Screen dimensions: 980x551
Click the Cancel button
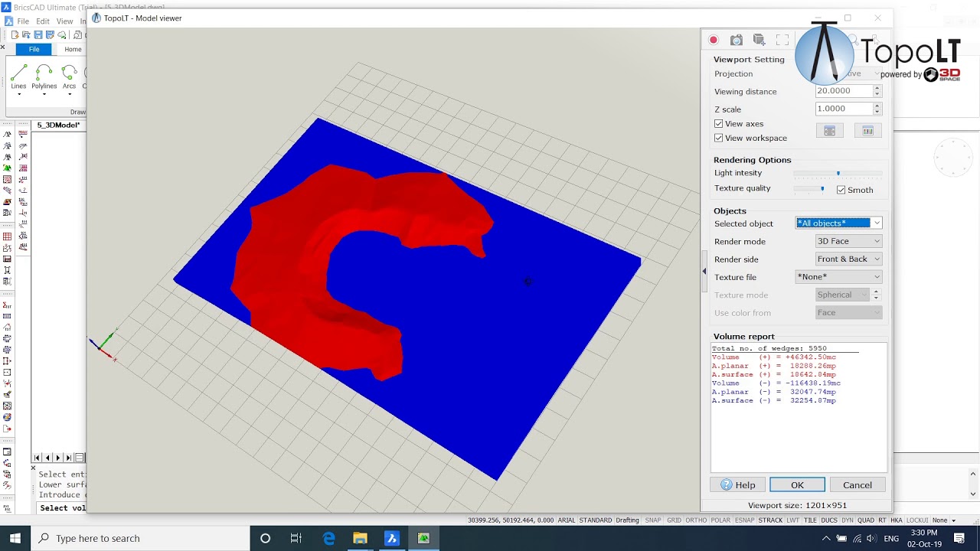coord(857,485)
